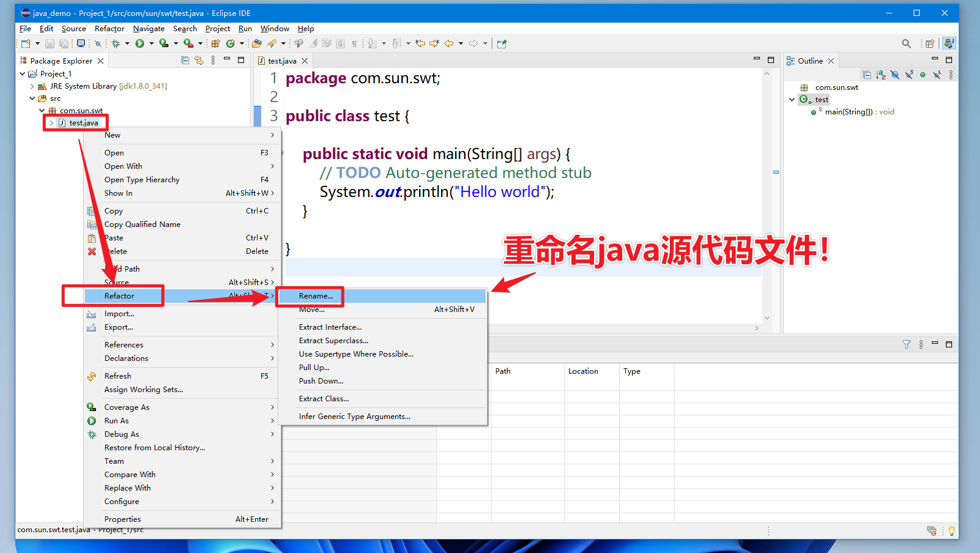Click the Open Perspective icon
Viewport: 980px width, 553px height.
click(930, 43)
